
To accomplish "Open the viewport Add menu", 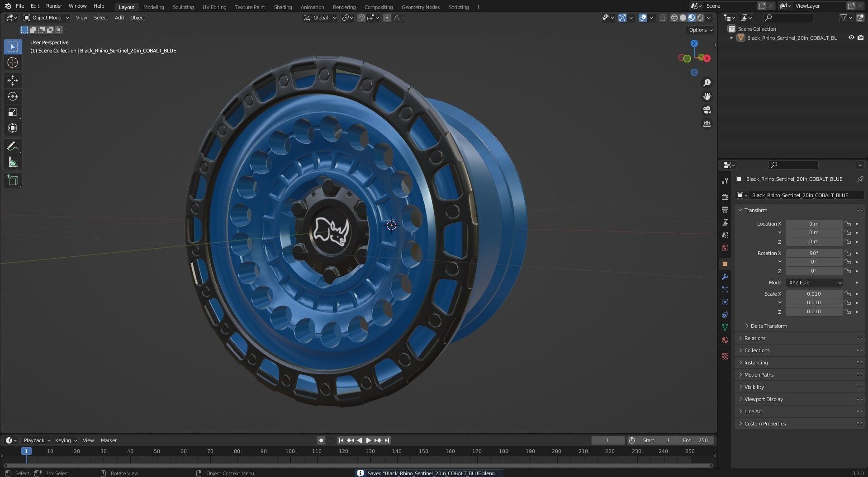I will click(x=119, y=18).
